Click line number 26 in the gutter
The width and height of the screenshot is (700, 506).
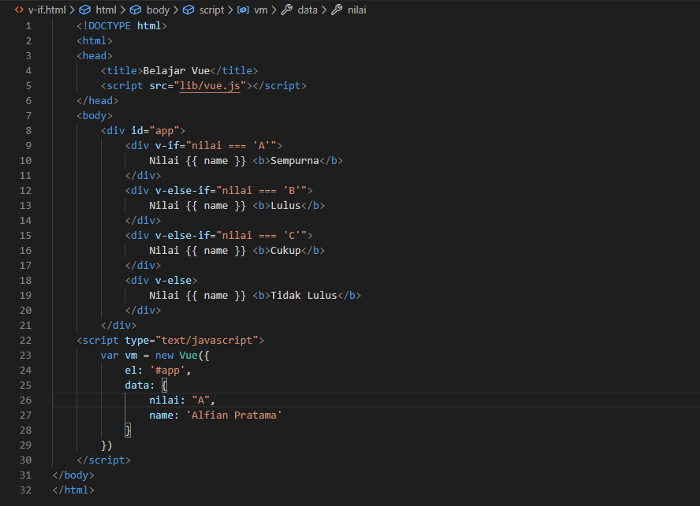25,400
